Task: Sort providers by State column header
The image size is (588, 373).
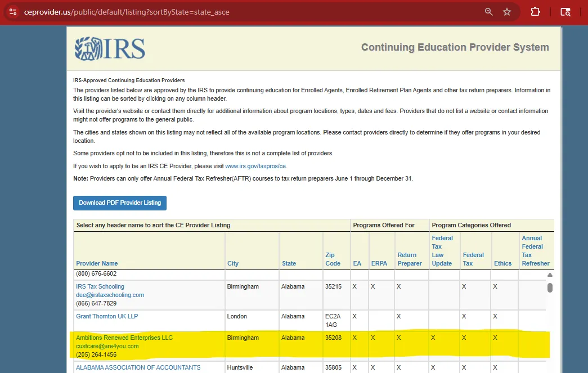Action: click(x=289, y=263)
